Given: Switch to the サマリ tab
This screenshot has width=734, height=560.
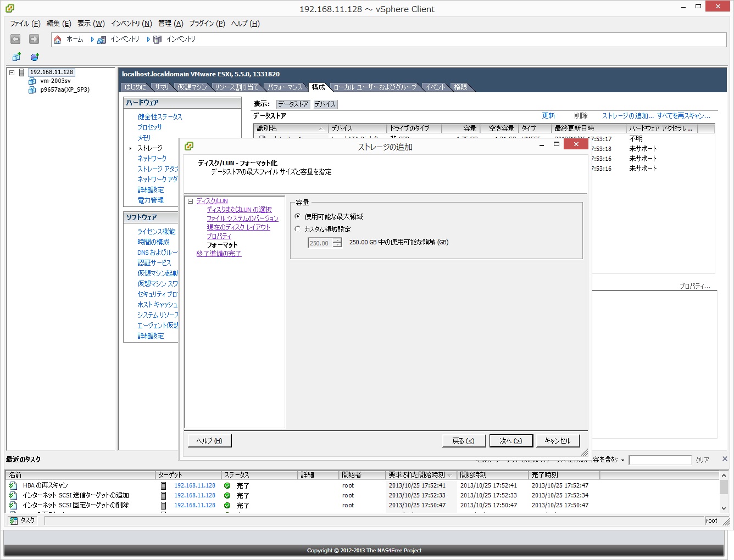Looking at the screenshot, I should click(162, 87).
